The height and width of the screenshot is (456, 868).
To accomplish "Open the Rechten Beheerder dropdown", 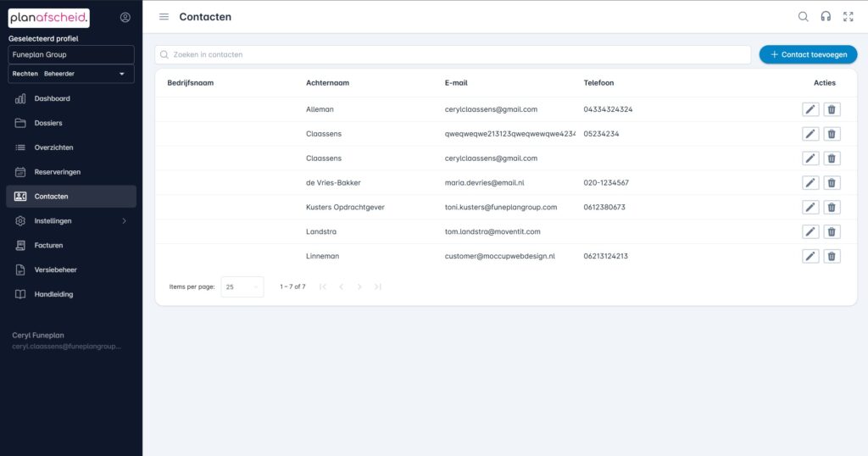I will point(71,75).
